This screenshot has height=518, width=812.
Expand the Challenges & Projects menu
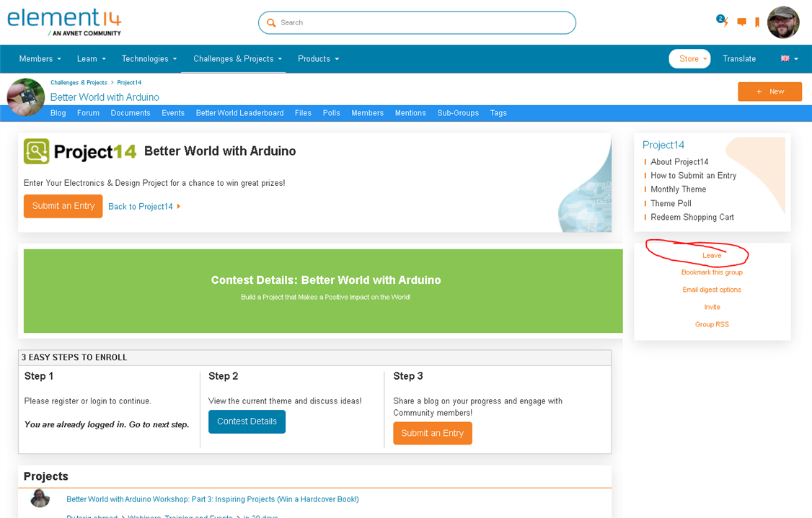(x=238, y=59)
